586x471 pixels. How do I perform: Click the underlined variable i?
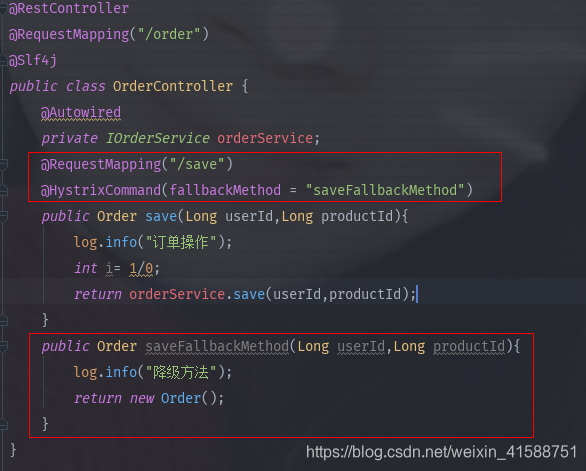[109, 268]
